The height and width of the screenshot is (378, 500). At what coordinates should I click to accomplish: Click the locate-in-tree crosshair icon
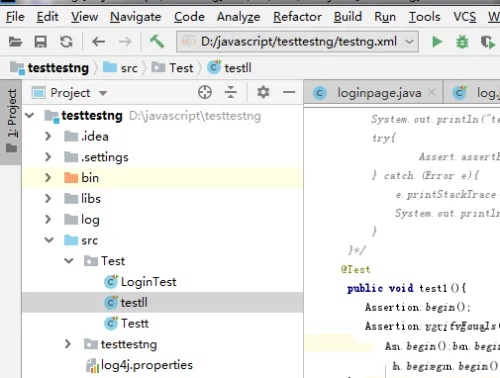tap(205, 92)
